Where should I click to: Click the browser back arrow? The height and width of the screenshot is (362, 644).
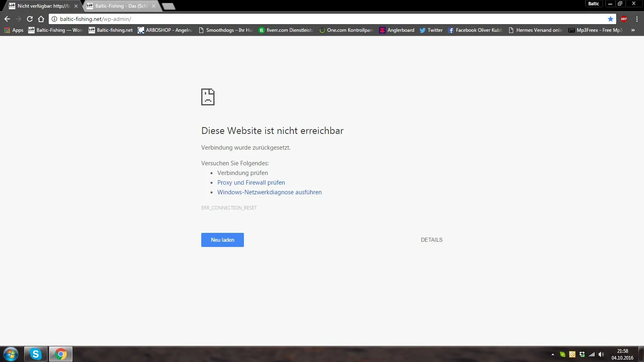click(x=7, y=19)
